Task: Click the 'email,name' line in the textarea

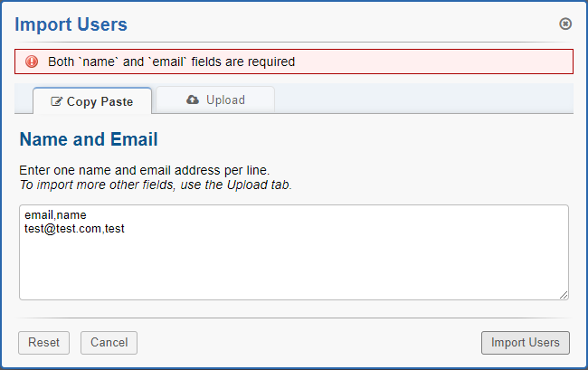Action: tap(55, 215)
